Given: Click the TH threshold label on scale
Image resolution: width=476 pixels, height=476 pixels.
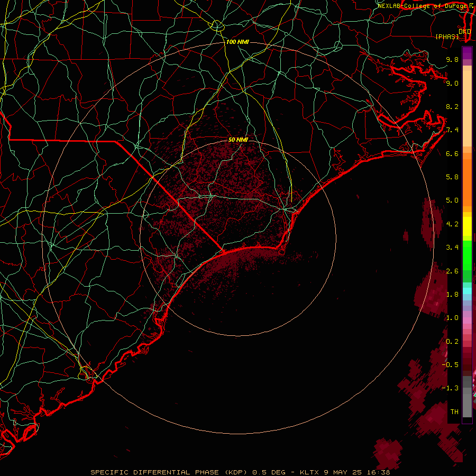Looking at the screenshot, I should [x=454, y=412].
